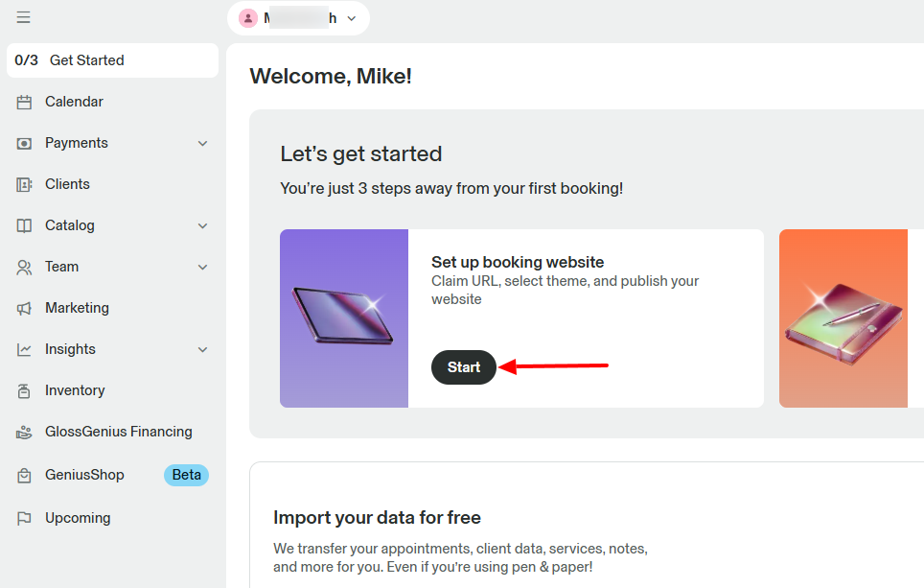Click the Beta badge next to GeniusShop

tap(186, 475)
